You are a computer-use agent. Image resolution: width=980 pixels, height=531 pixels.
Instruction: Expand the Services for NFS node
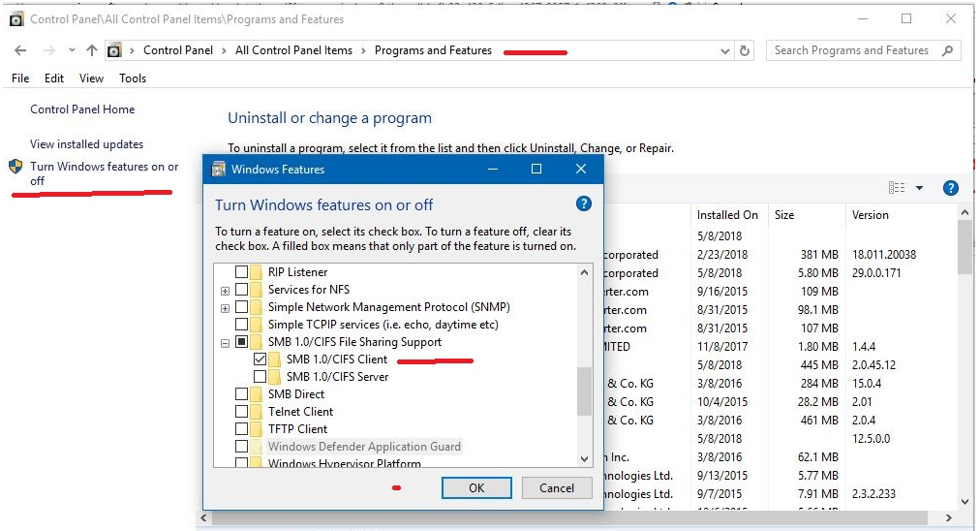[225, 291]
